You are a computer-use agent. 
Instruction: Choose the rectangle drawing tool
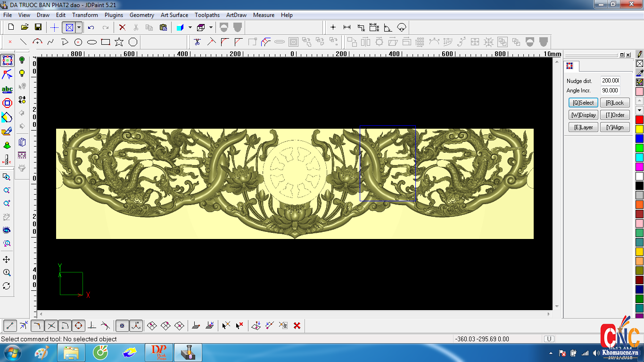(106, 42)
